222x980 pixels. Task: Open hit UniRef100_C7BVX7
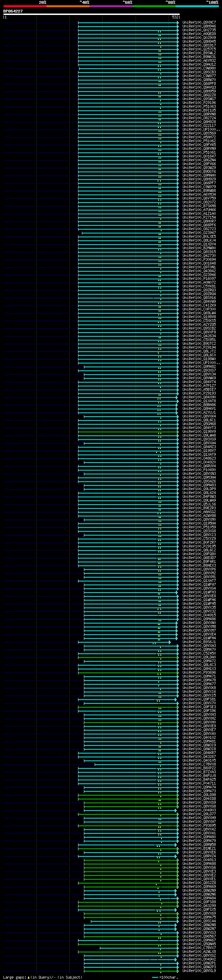(x=199, y=948)
